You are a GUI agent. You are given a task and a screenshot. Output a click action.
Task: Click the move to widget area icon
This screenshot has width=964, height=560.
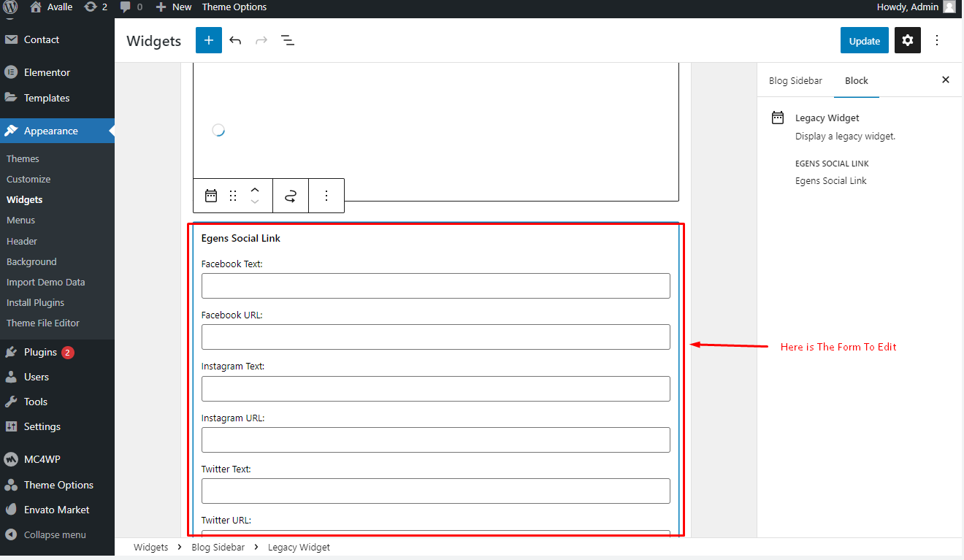coord(291,196)
